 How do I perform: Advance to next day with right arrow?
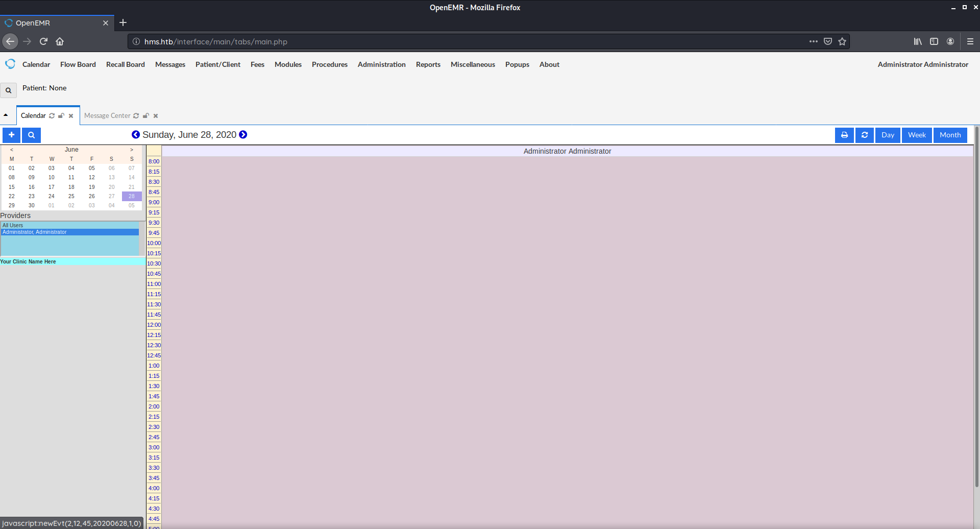pyautogui.click(x=243, y=134)
